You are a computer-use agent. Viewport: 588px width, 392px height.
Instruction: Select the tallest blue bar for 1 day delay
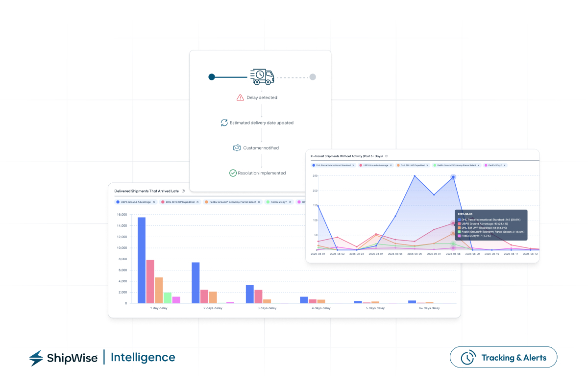point(142,260)
